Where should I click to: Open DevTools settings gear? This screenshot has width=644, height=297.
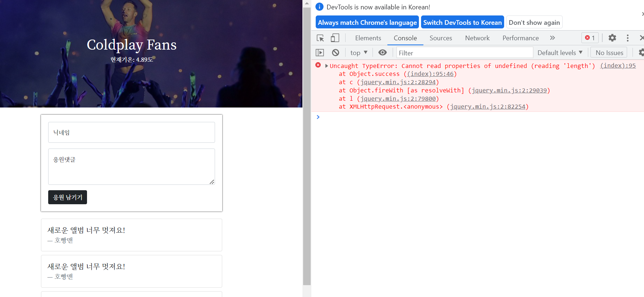(612, 38)
